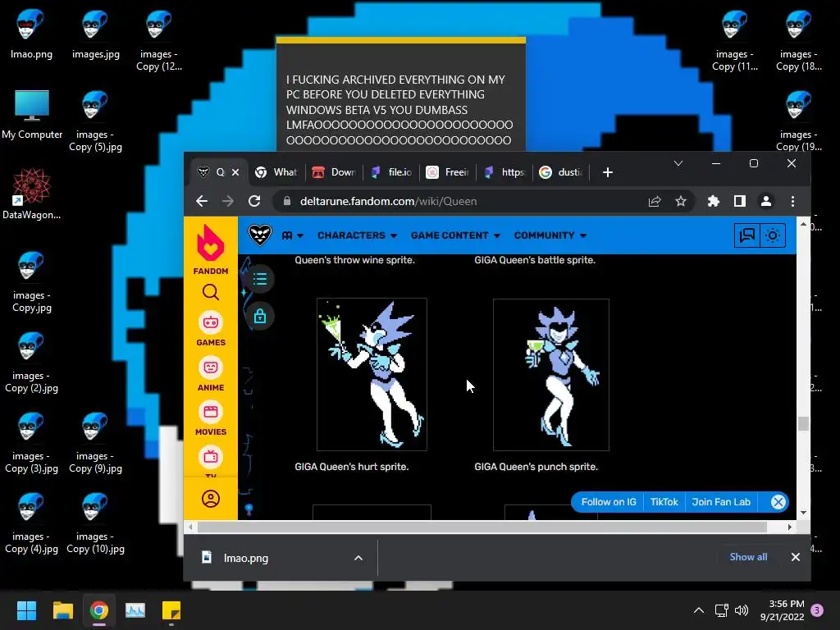Open the table of contents list icon
The width and height of the screenshot is (840, 630).
(x=260, y=279)
